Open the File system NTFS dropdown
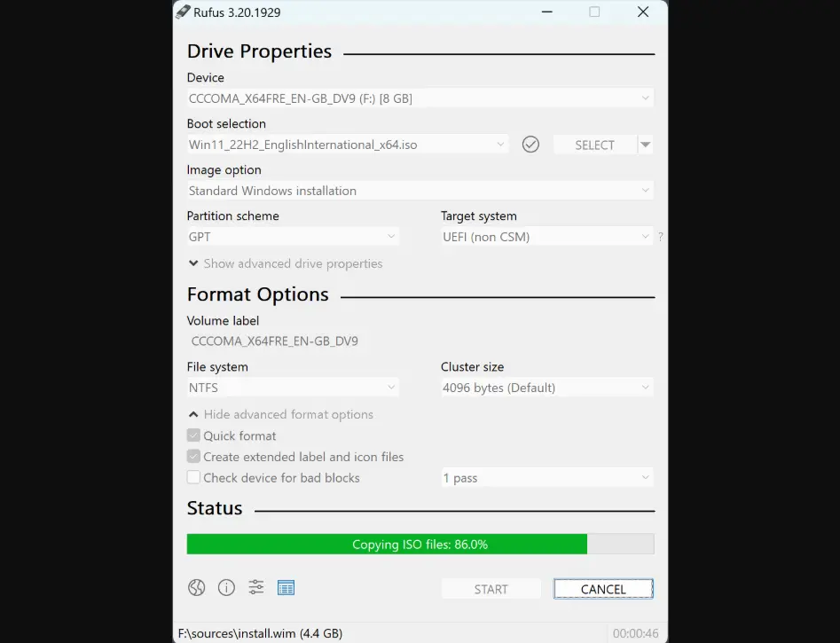This screenshot has width=840, height=643. (292, 388)
